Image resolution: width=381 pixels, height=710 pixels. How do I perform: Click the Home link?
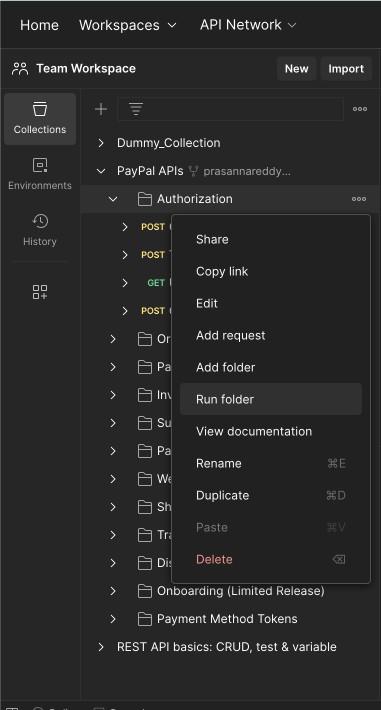39,25
